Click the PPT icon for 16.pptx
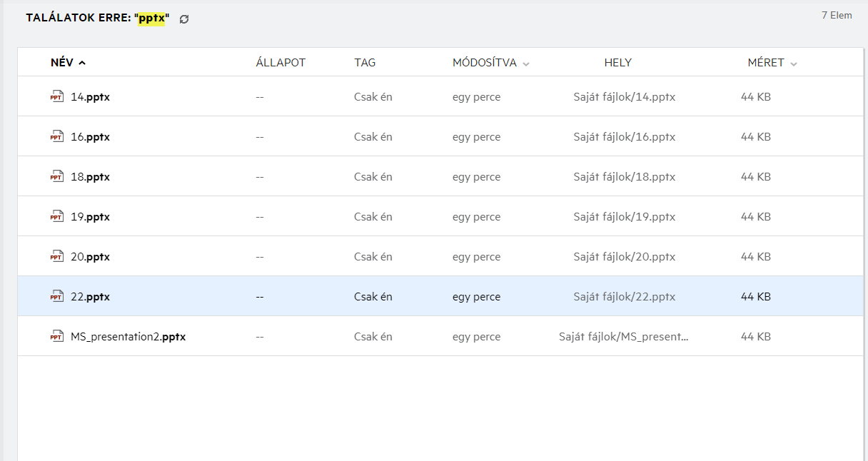Viewport: 868px width, 461px height. [x=56, y=137]
